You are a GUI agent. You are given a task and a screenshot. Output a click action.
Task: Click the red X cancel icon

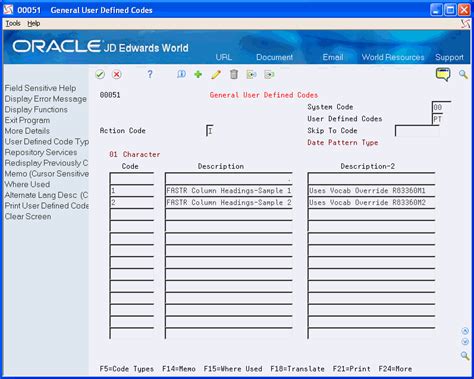(117, 74)
